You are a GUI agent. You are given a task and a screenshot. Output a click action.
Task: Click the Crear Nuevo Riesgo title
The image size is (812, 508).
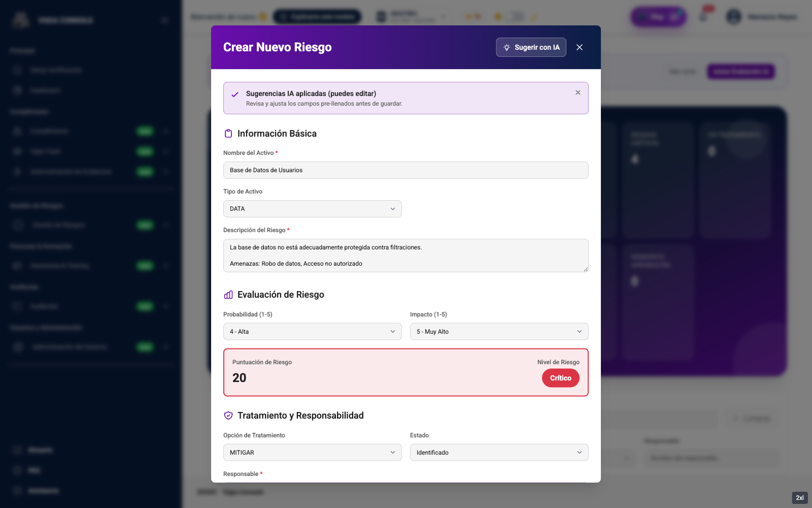(278, 47)
